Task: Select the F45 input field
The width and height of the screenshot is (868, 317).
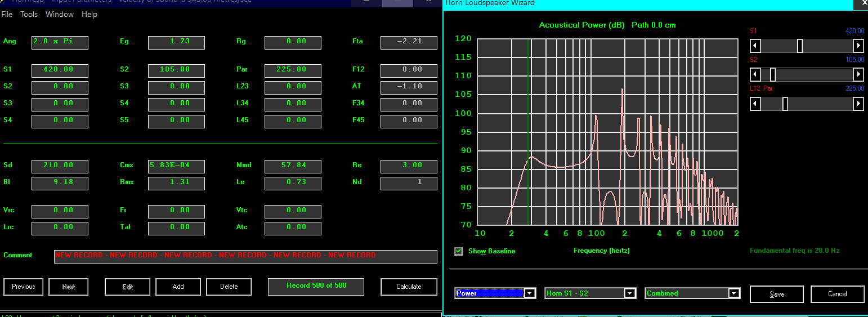Action: pos(409,121)
